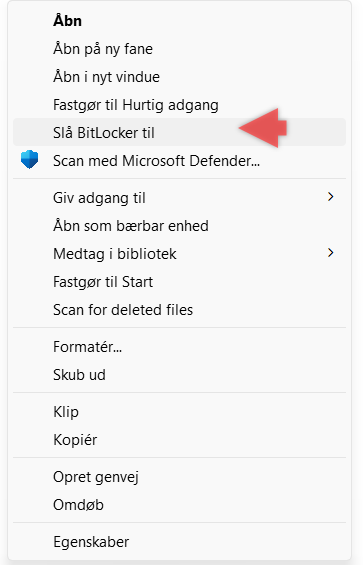
Task: Choose Fastgør til Start
Action: point(180,281)
